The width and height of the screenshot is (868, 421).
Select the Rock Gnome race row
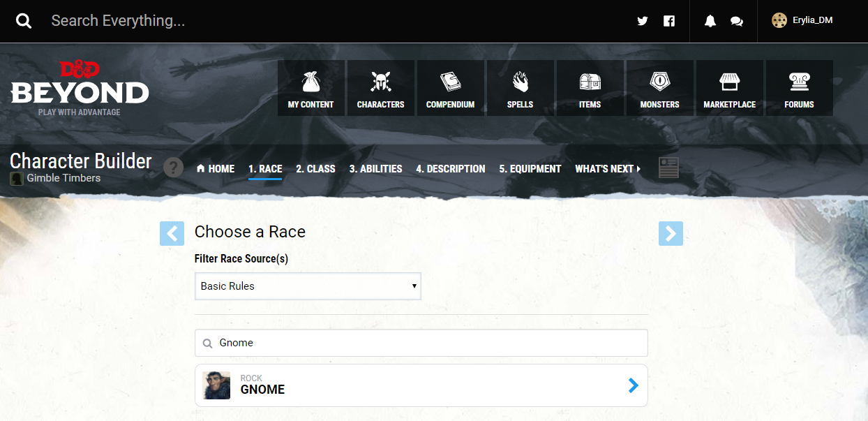click(421, 385)
